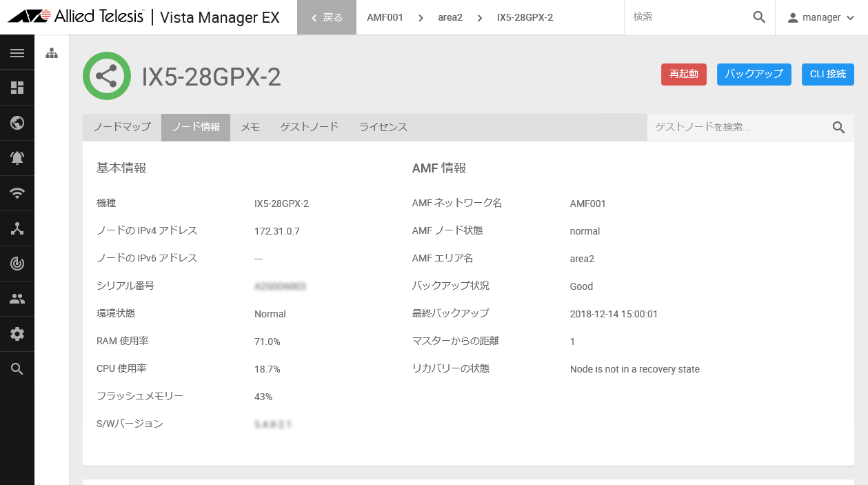
Task: Click the IPv4 address 172.31.0.7
Action: click(277, 231)
